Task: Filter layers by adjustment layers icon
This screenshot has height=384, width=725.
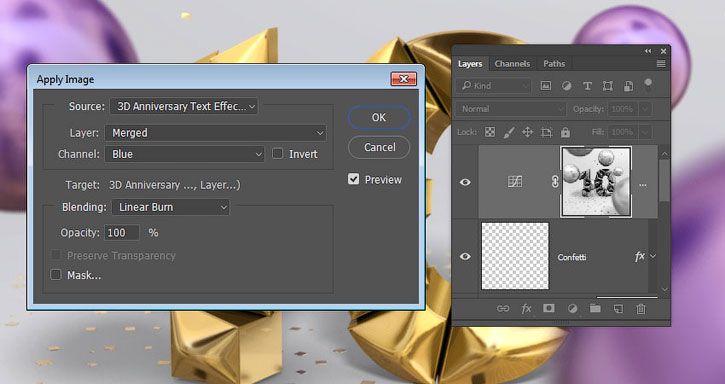Action: point(566,86)
